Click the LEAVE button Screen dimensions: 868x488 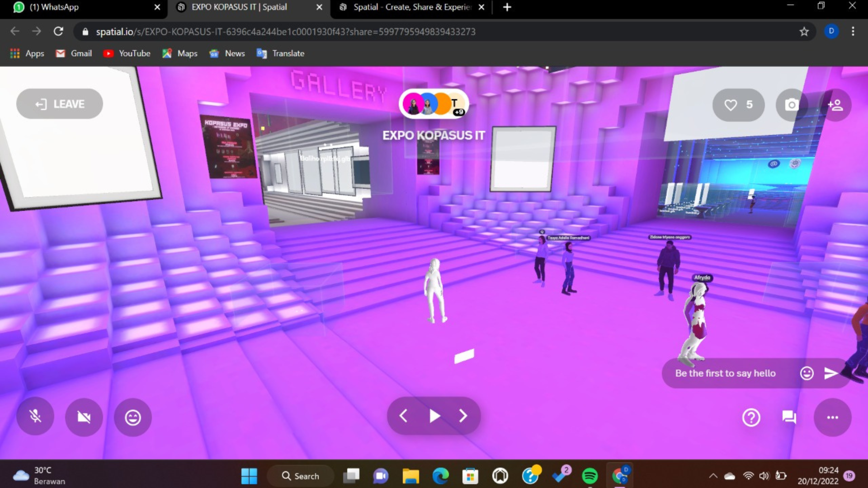click(60, 104)
